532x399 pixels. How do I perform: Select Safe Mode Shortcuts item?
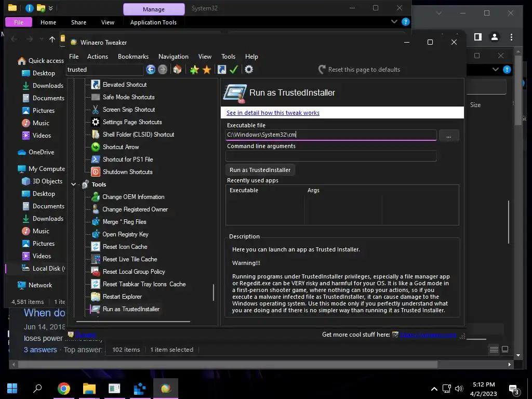pos(129,97)
